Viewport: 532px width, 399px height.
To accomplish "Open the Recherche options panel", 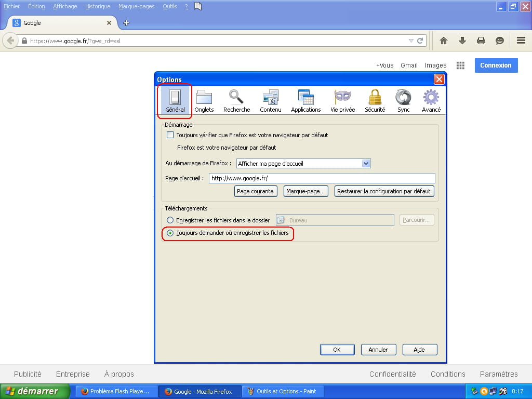I will pos(236,100).
